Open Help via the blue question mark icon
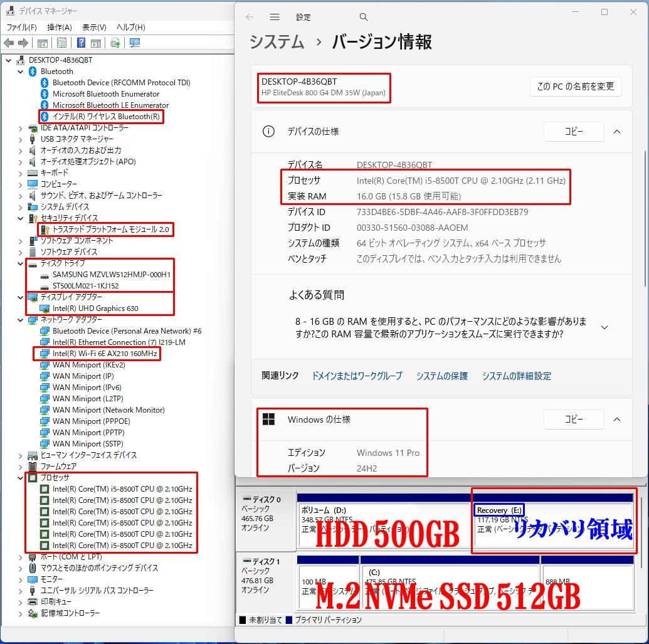 [80, 43]
